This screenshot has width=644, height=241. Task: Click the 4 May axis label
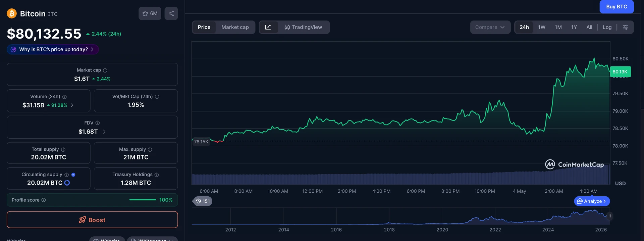click(519, 191)
